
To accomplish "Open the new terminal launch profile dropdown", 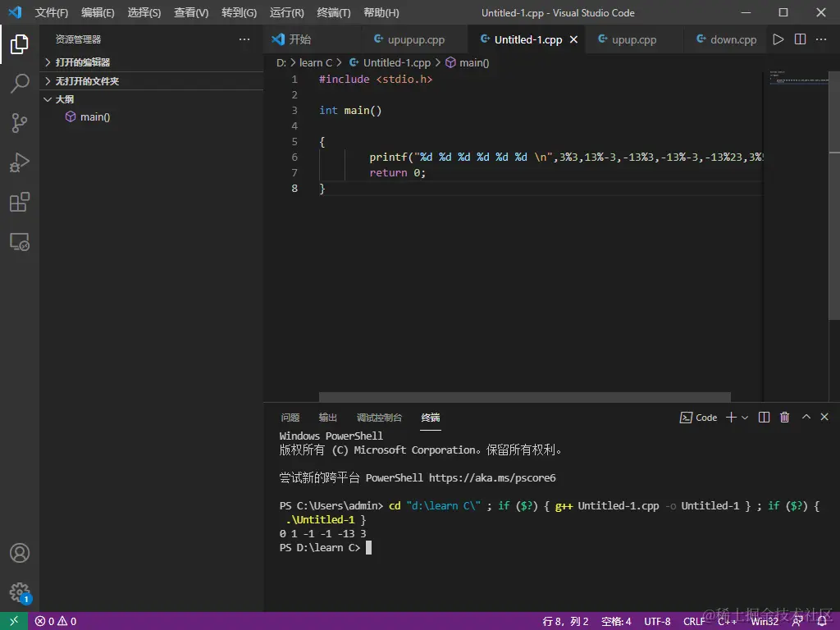I will (745, 418).
